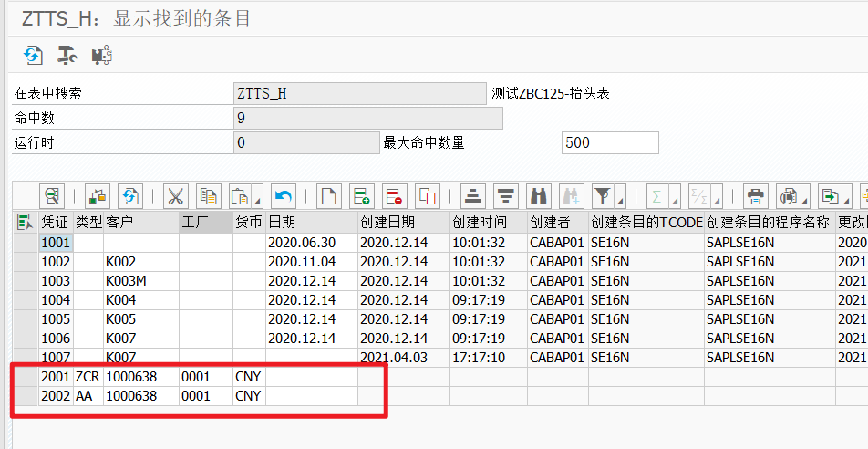Click type cell AA in row 2002
The height and width of the screenshot is (449, 868).
(x=88, y=396)
